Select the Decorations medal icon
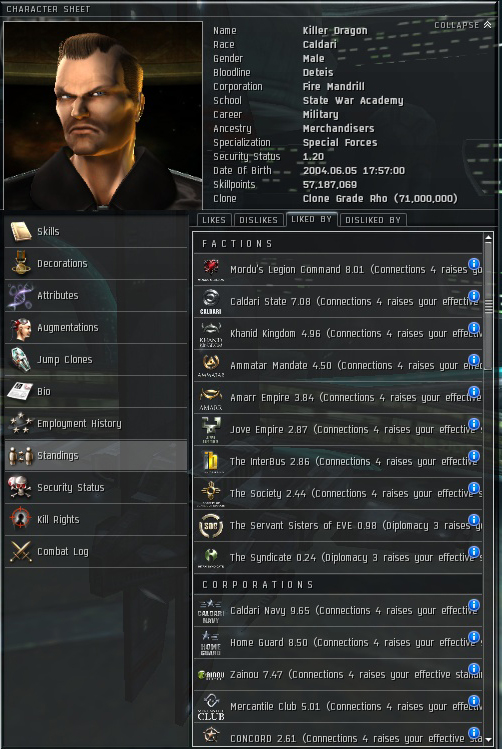This screenshot has height=749, width=502. pos(21,263)
